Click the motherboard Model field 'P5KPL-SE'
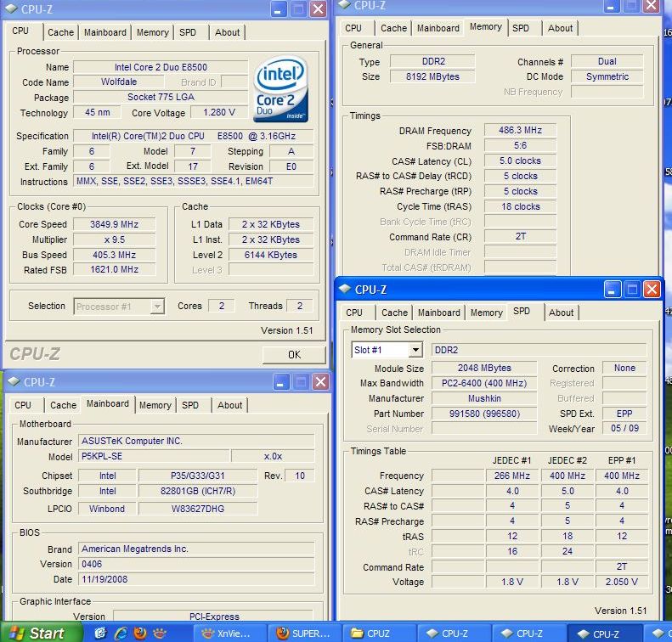This screenshot has width=672, height=642. click(155, 456)
